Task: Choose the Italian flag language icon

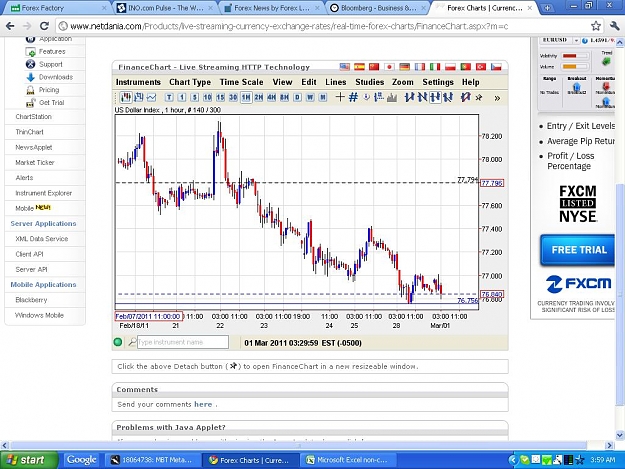Action: 434,67
